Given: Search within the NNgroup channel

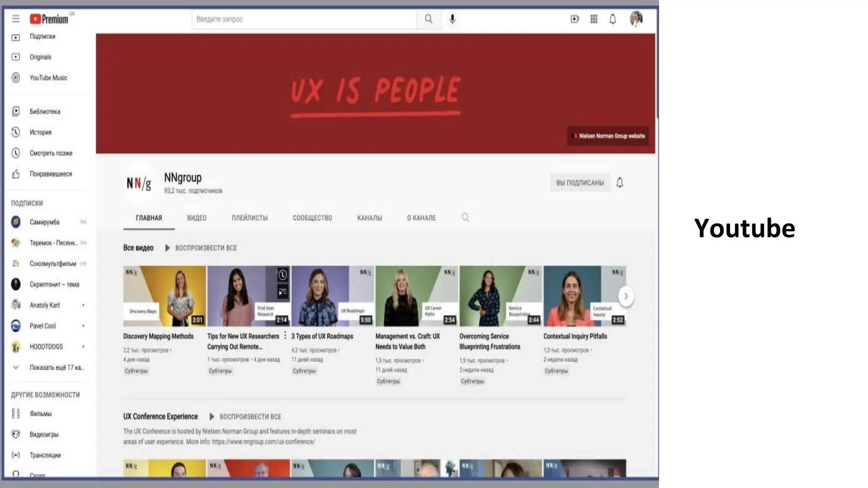Looking at the screenshot, I should (465, 217).
